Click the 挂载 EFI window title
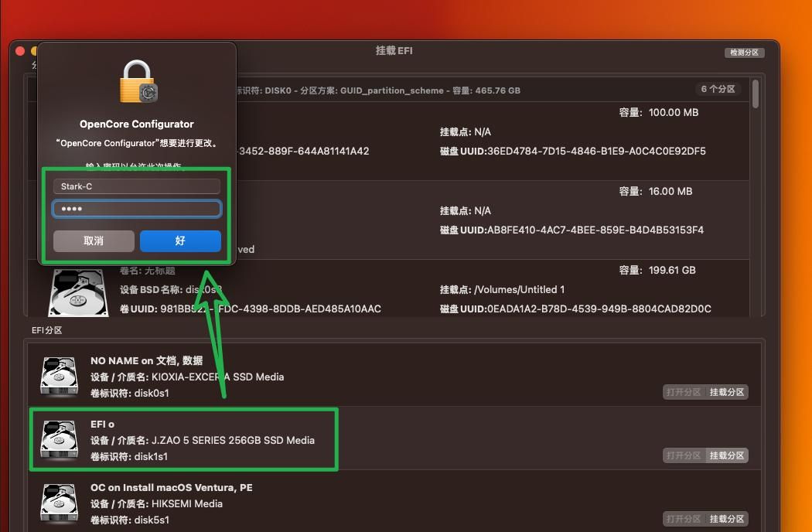812x532 pixels. point(394,51)
